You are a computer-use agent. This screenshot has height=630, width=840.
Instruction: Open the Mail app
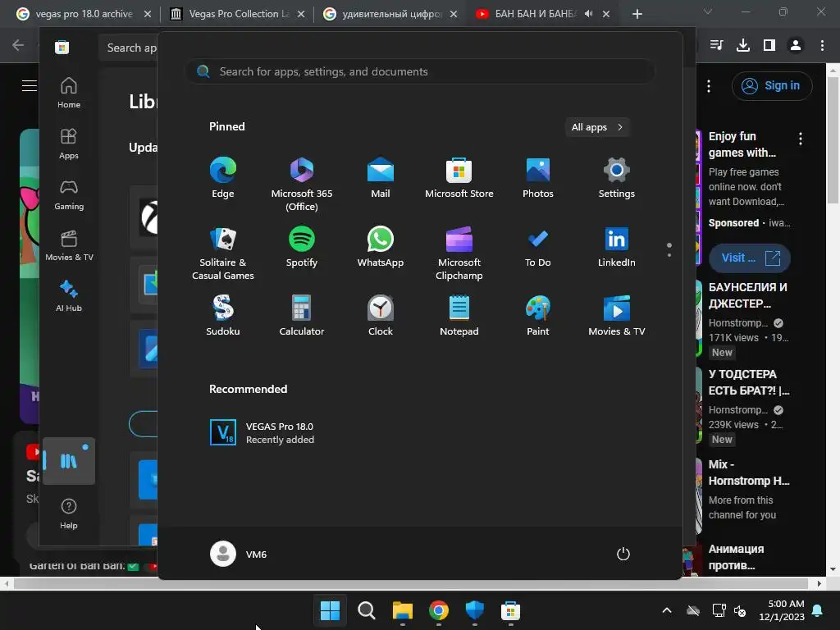point(381,178)
